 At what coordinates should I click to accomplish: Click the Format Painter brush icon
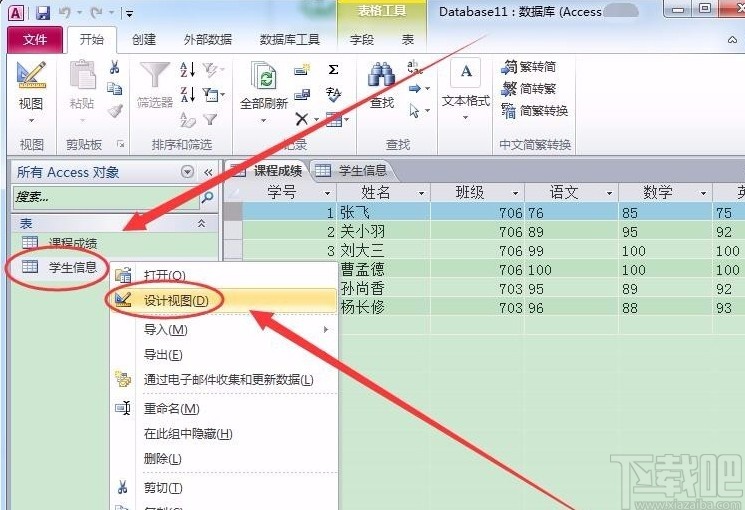coord(115,110)
